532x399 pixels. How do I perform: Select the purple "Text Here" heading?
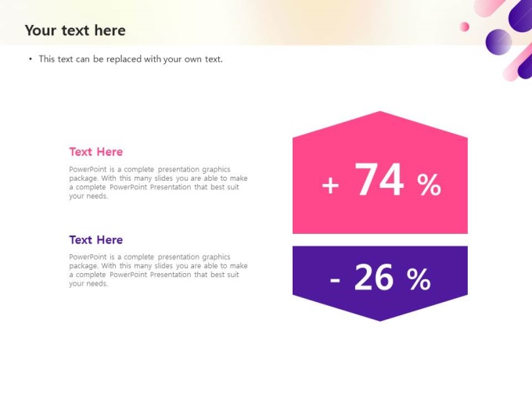point(95,240)
